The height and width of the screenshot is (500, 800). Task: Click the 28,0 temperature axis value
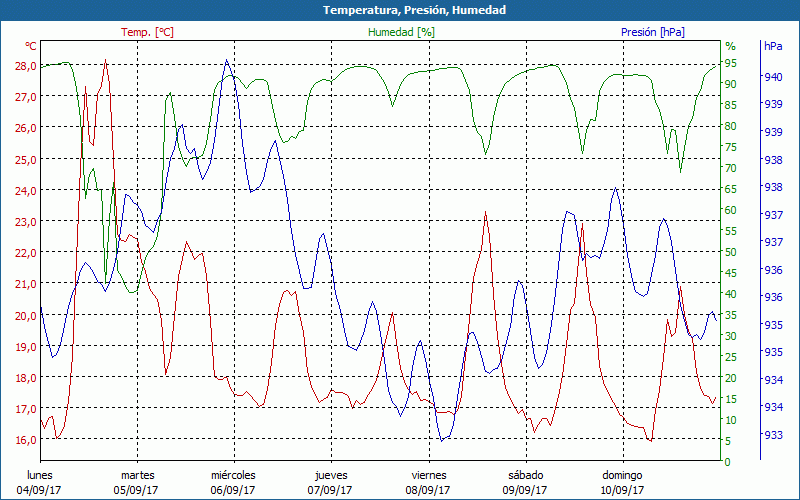pyautogui.click(x=24, y=65)
